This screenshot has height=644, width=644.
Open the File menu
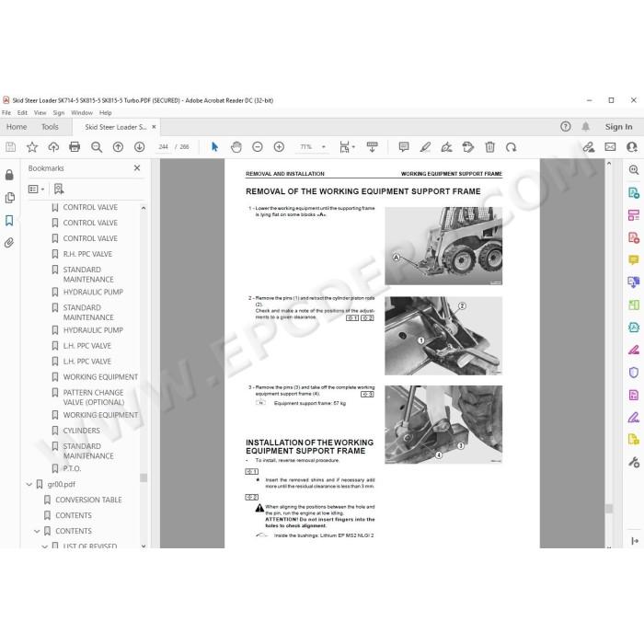(6, 112)
